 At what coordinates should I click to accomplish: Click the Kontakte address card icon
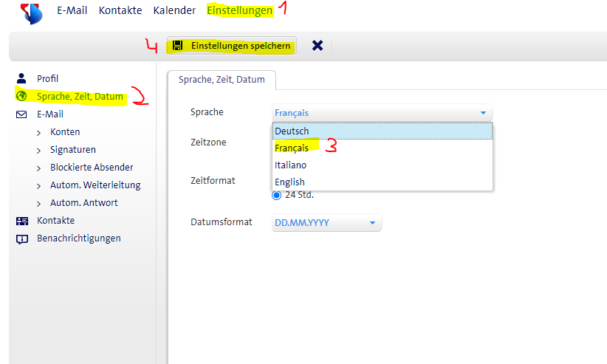(21, 221)
